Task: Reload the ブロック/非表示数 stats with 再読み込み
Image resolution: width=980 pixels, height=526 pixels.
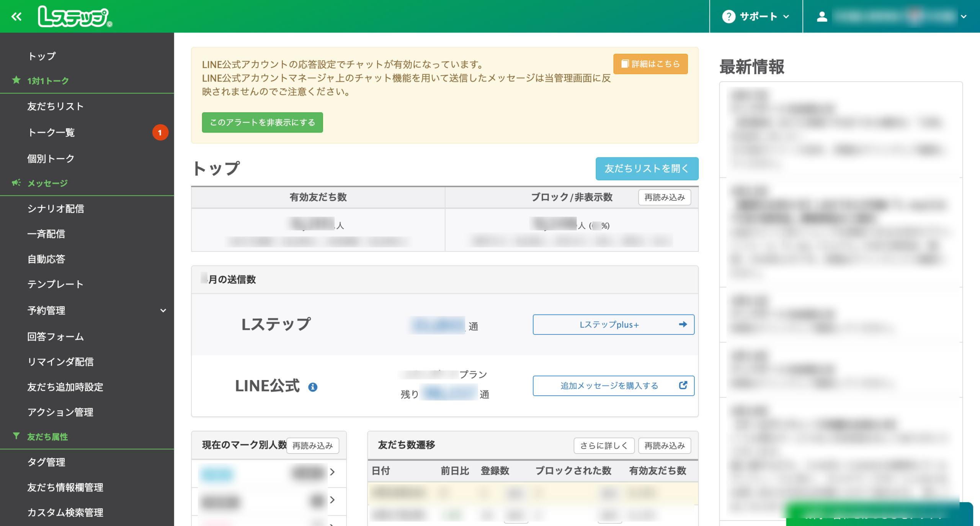Action: point(665,197)
